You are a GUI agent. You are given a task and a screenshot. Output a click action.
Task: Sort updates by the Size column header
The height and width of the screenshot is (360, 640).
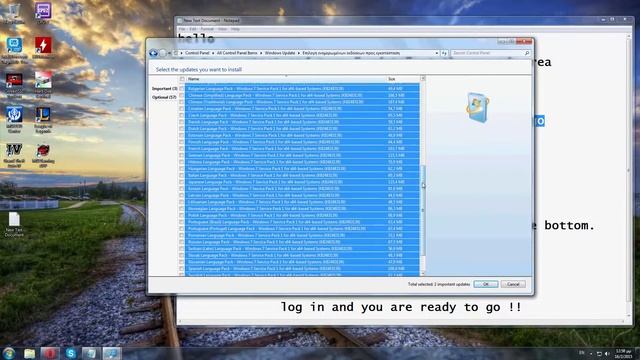[x=403, y=79]
